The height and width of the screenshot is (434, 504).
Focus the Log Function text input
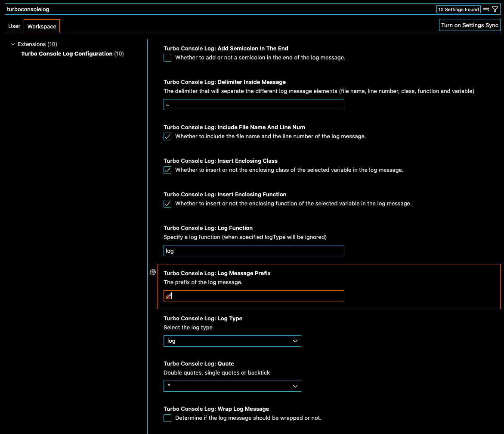tap(254, 251)
